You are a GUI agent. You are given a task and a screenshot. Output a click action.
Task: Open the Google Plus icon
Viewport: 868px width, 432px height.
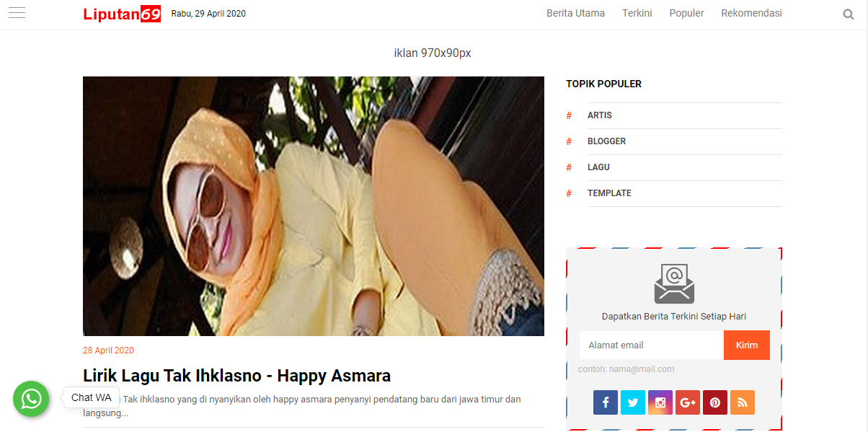click(x=688, y=402)
